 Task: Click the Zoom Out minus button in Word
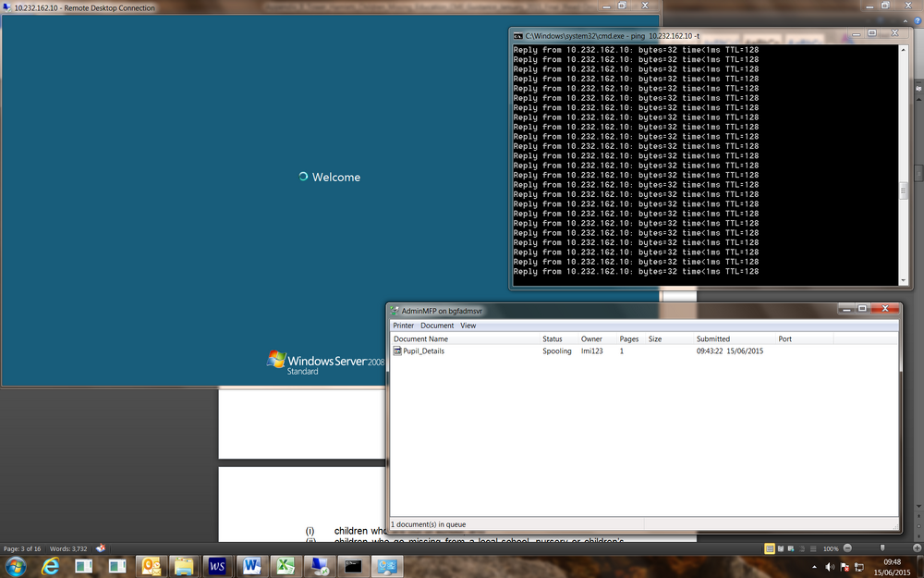click(847, 547)
